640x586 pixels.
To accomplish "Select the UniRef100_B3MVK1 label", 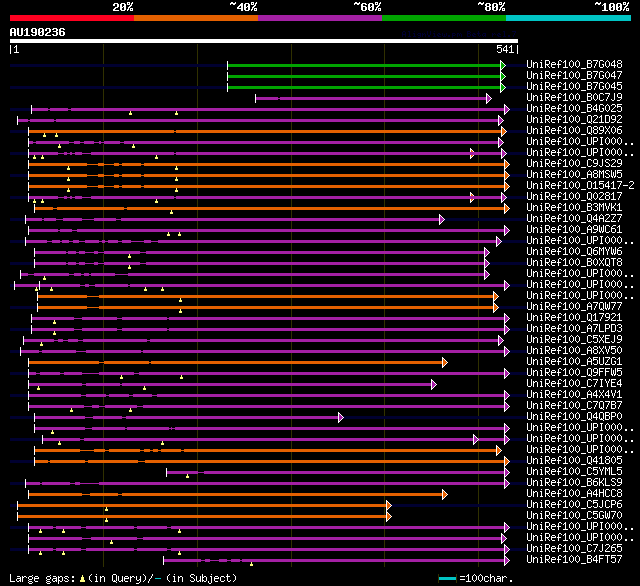I will click(x=574, y=207).
